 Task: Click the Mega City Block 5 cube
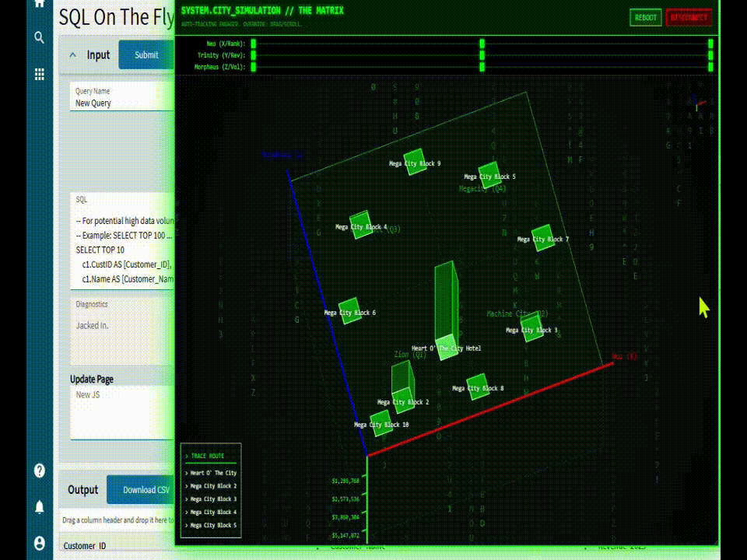coord(489,175)
